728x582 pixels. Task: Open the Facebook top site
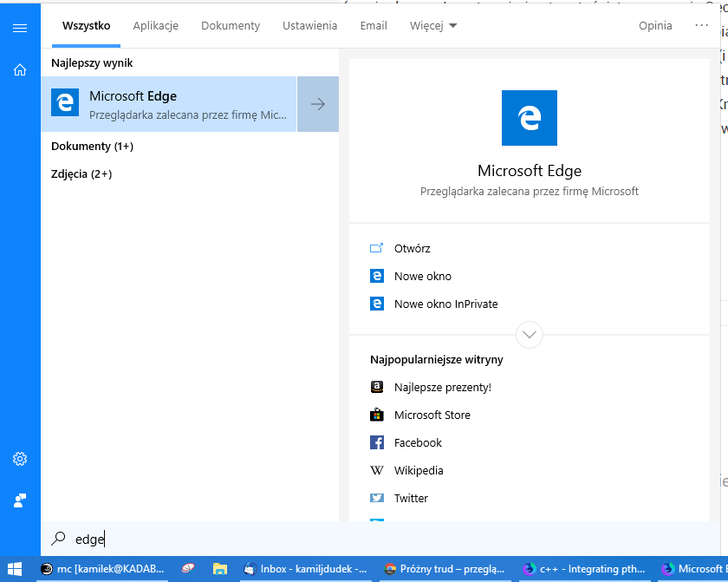[418, 442]
